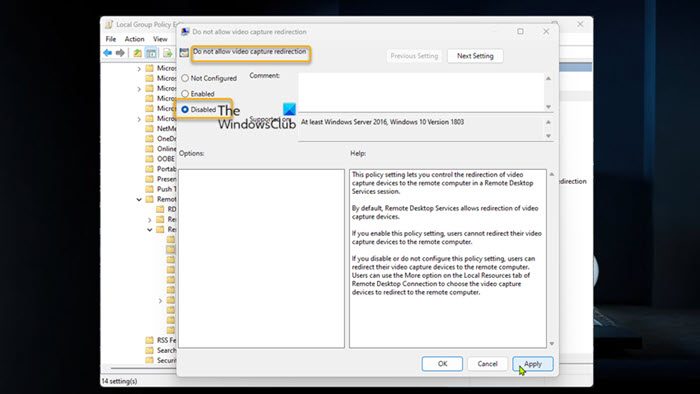Close the Local Group Policy Editor window
This screenshot has height=394, width=700.
click(580, 24)
